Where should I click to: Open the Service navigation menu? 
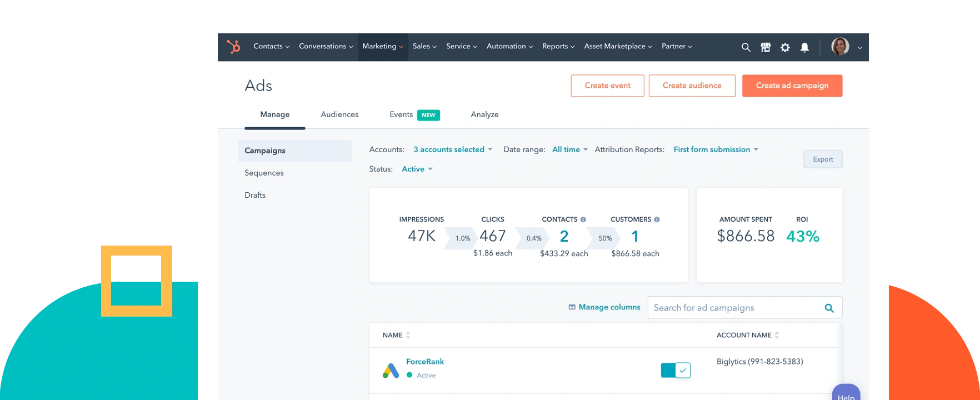(462, 46)
